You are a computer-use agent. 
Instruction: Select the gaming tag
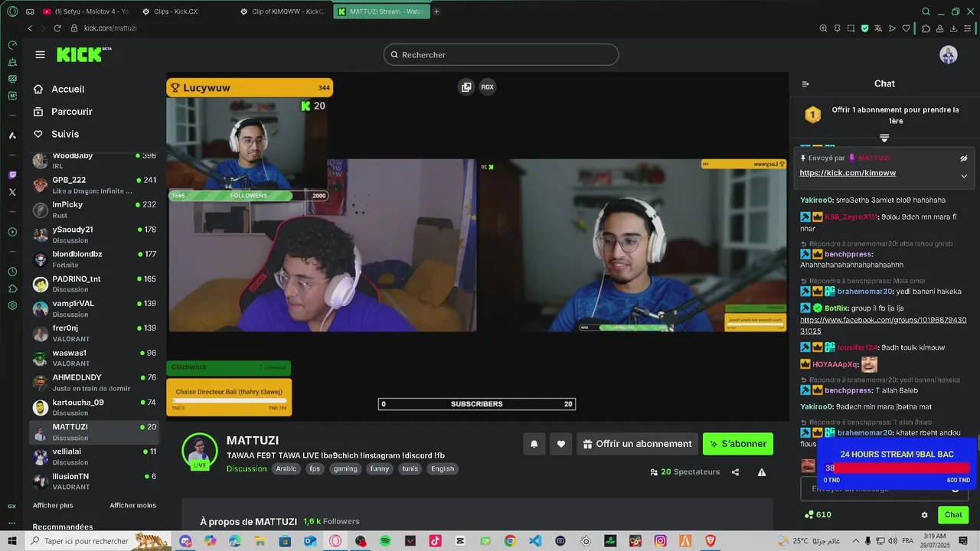[x=345, y=469]
